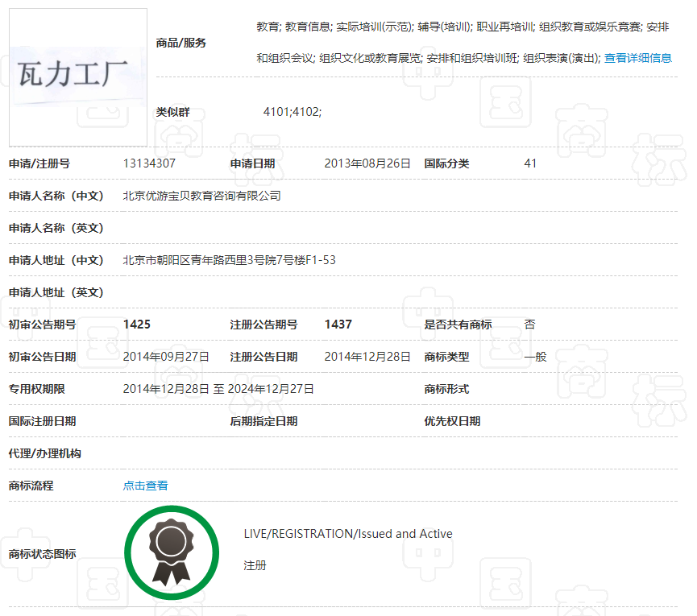Click the applicant address in 北京市朝阳区
The width and height of the screenshot is (697, 616).
[229, 260]
